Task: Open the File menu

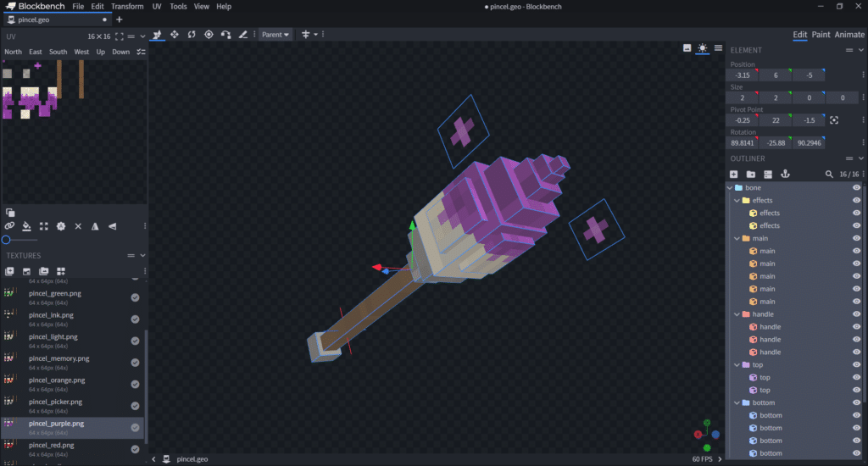Action: tap(78, 7)
